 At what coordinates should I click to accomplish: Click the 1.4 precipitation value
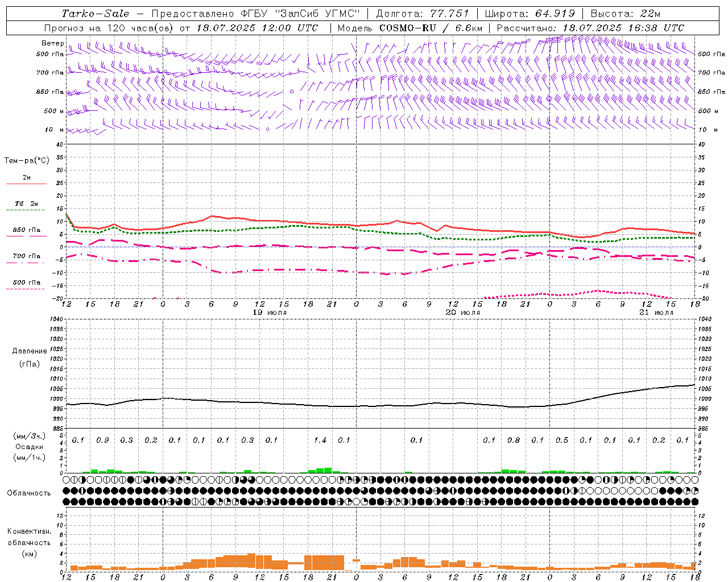[x=320, y=440]
